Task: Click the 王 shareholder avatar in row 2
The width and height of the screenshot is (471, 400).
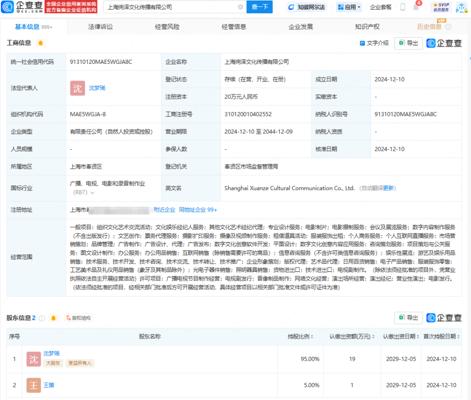Action: point(34,385)
